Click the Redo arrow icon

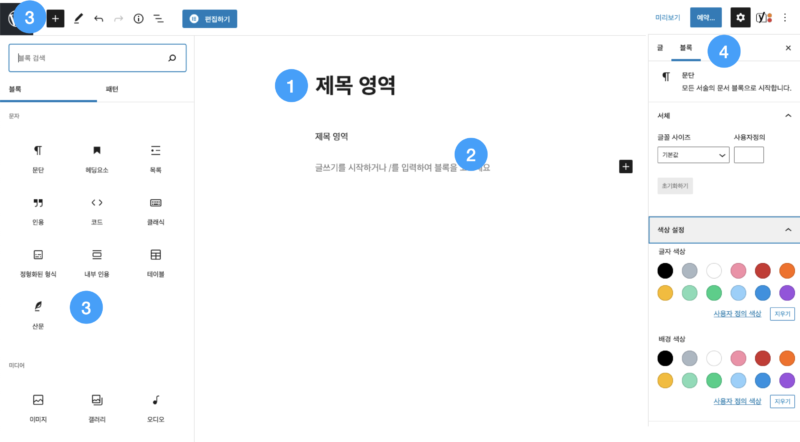pos(118,19)
